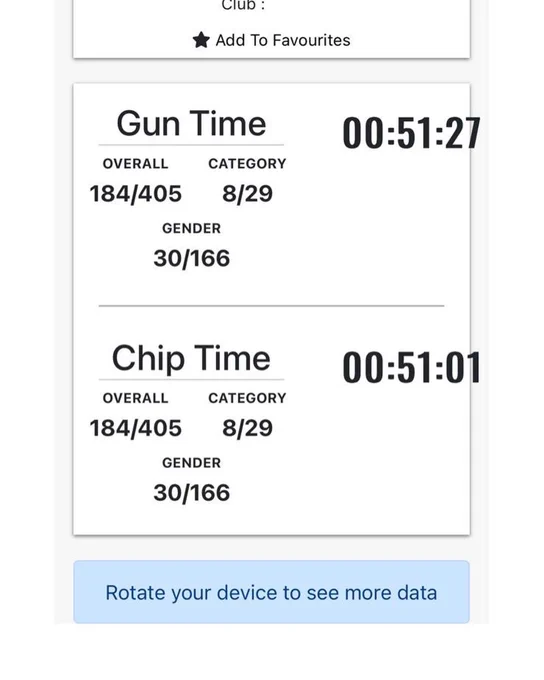The width and height of the screenshot is (544, 680).
Task: Tap the Gun Time CATEGORY label
Action: (247, 163)
